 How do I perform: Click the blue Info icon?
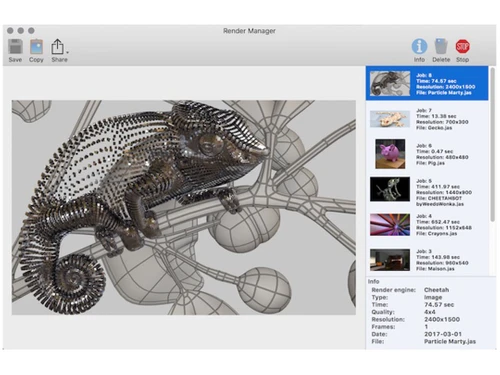point(419,46)
